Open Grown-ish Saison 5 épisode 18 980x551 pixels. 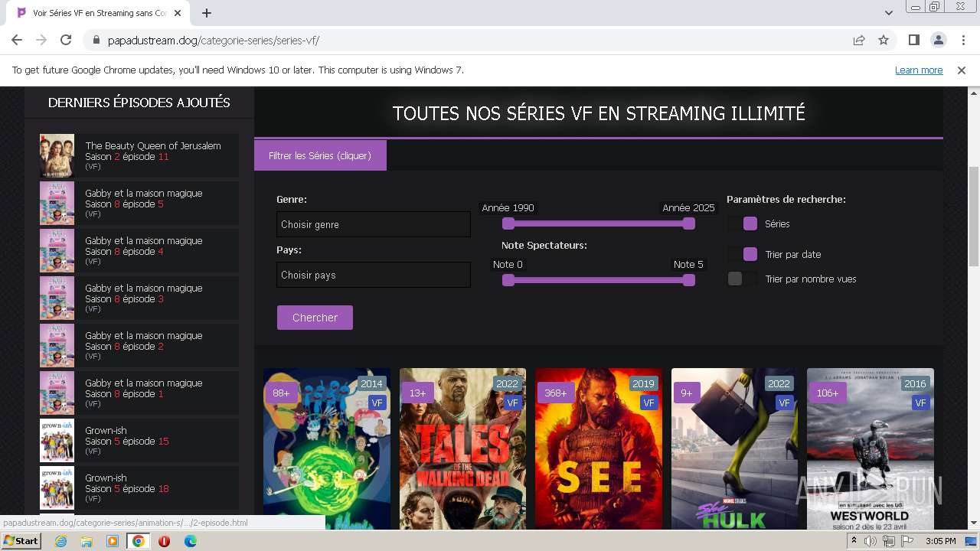[x=139, y=488]
